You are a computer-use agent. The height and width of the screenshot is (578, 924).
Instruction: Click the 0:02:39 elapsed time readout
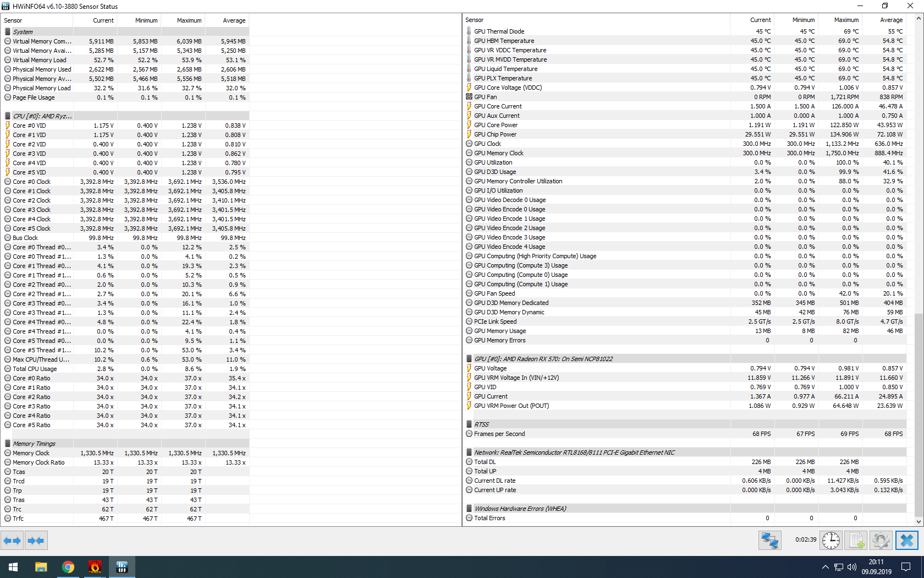[x=806, y=540]
